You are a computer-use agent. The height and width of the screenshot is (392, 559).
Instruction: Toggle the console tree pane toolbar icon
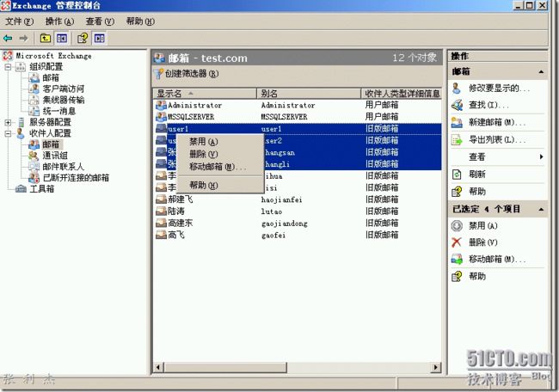tap(62, 38)
